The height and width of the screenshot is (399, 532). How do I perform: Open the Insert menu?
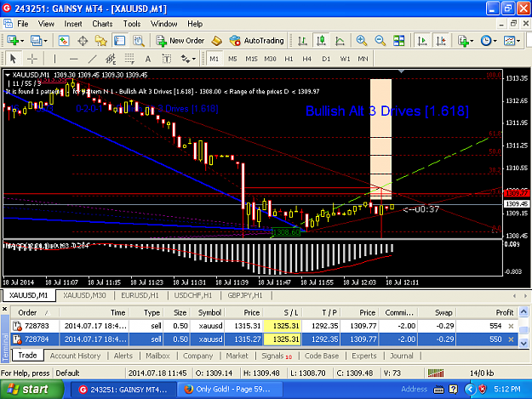pyautogui.click(x=73, y=24)
